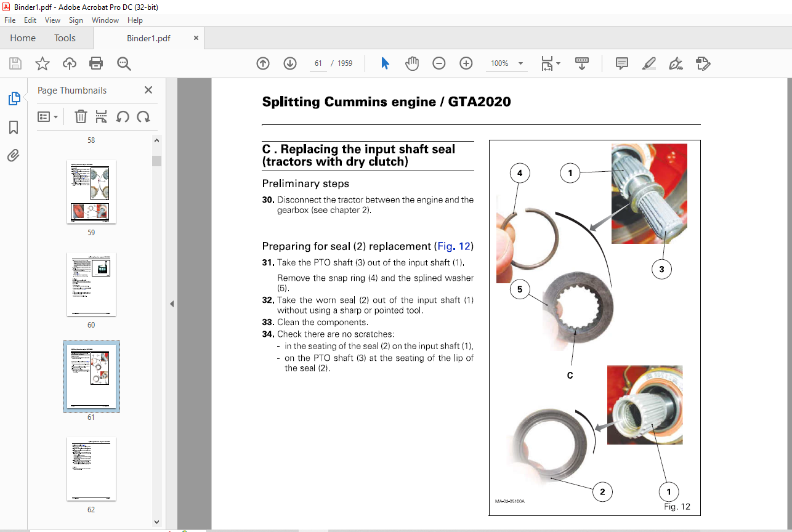Image resolution: width=792 pixels, height=532 pixels.
Task: Bookmark the file with the star icon
Action: 42,63
